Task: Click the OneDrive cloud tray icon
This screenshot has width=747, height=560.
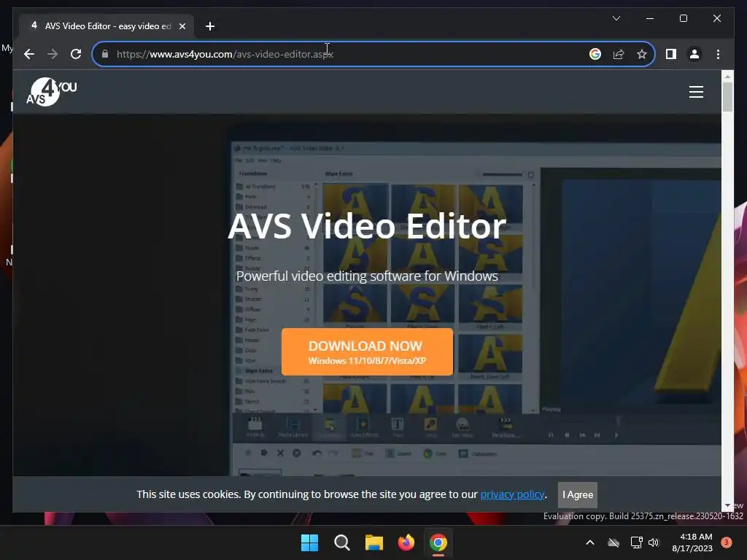Action: coord(614,542)
